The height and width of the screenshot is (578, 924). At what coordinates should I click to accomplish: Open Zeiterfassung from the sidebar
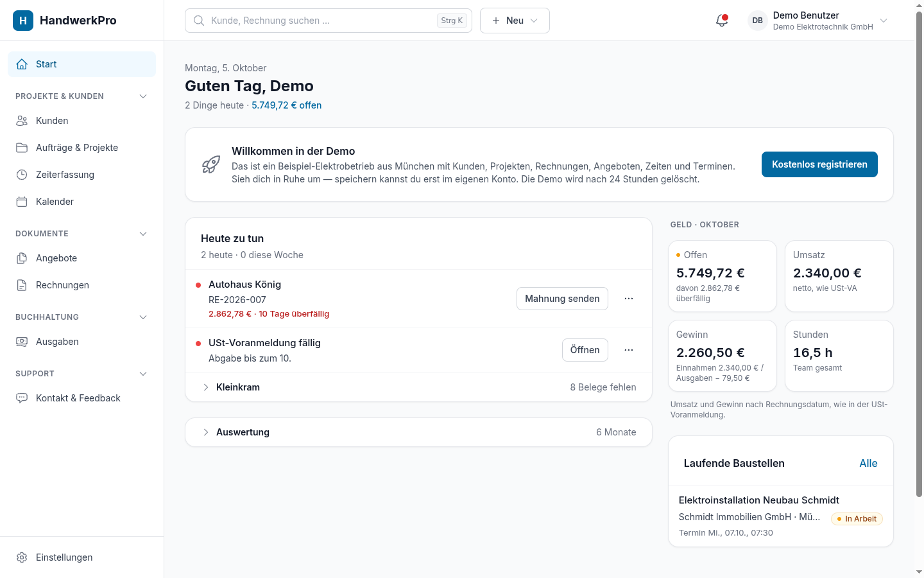click(x=81, y=175)
